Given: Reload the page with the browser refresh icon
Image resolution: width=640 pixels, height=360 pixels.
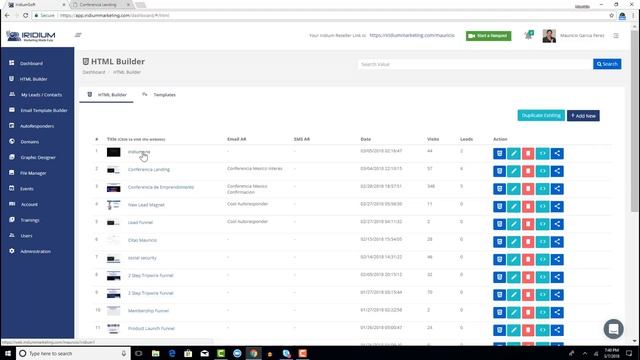Looking at the screenshot, I should [x=25, y=15].
